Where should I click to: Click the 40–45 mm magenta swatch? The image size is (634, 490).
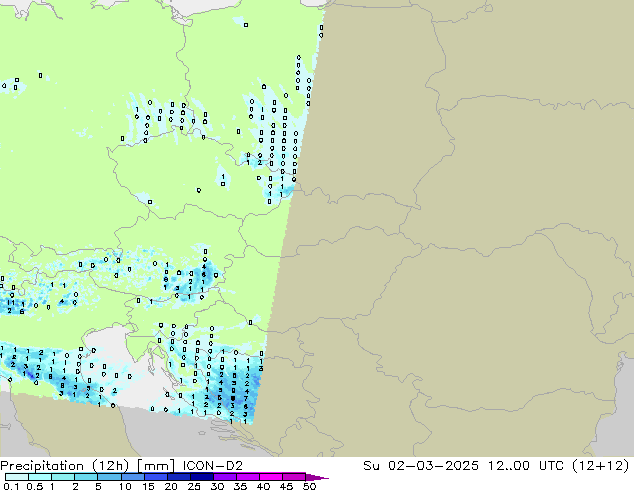(x=271, y=477)
